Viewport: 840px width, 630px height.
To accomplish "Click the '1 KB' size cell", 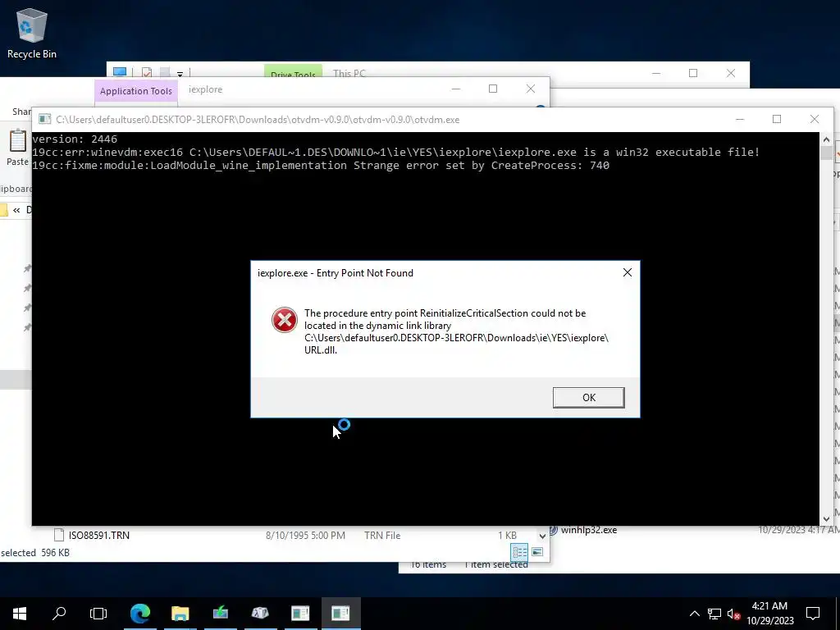I will tap(507, 535).
